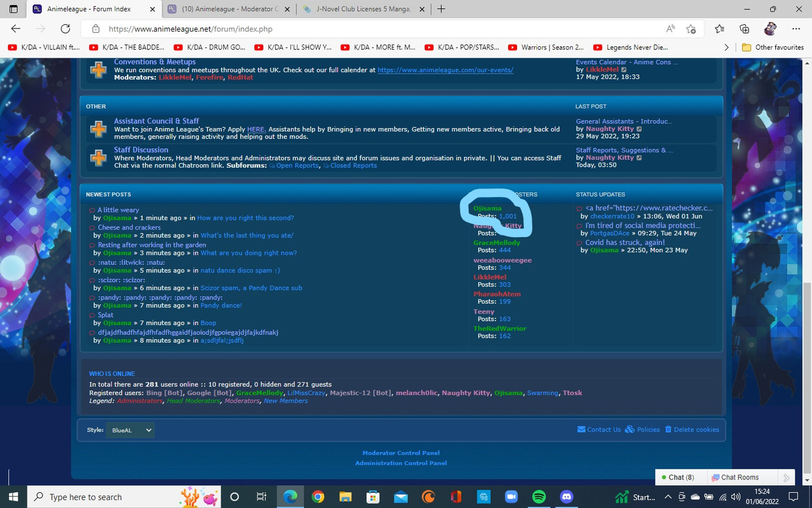Image resolution: width=812 pixels, height=508 pixels.
Task: Click Contact Us link
Action: click(x=599, y=430)
